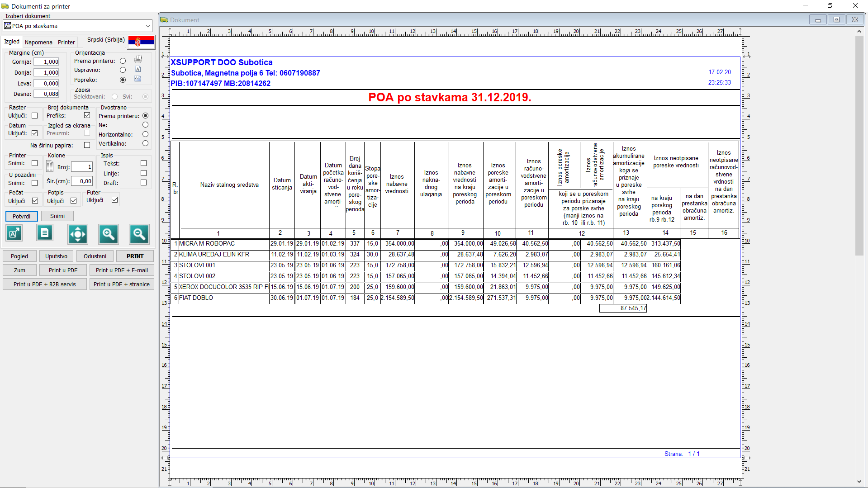Open the Printer tab

66,42
